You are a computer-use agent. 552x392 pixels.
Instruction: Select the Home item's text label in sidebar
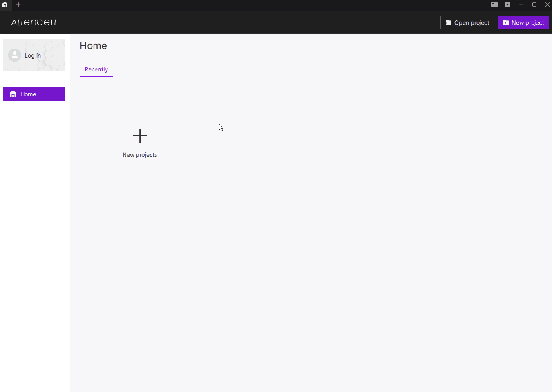coord(28,94)
